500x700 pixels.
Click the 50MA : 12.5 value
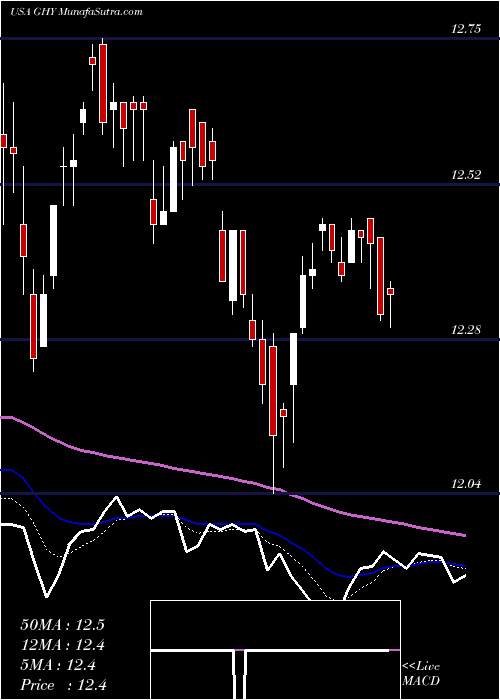point(62,625)
